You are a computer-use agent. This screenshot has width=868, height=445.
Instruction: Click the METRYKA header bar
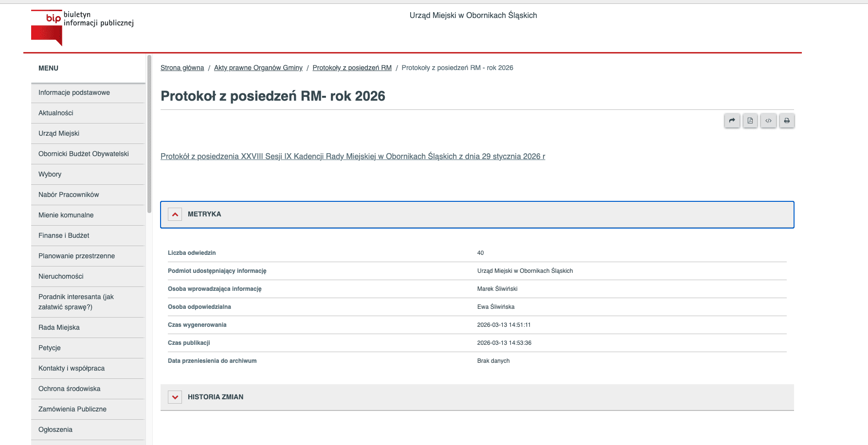(x=477, y=214)
